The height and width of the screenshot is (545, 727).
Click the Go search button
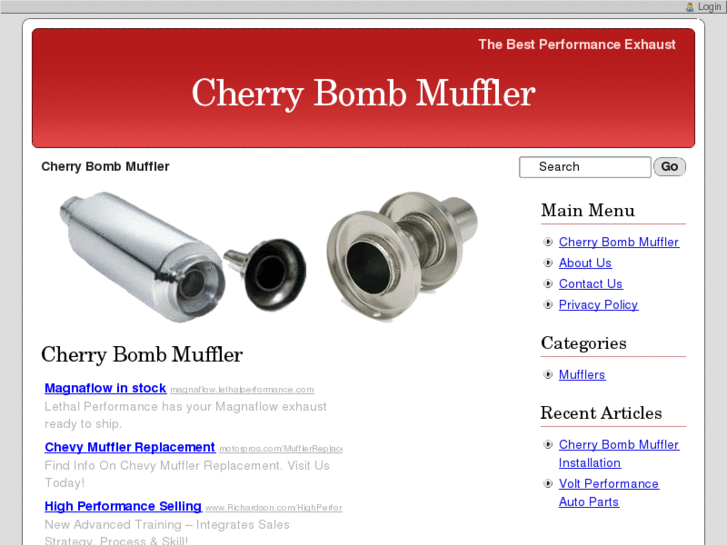[669, 167]
